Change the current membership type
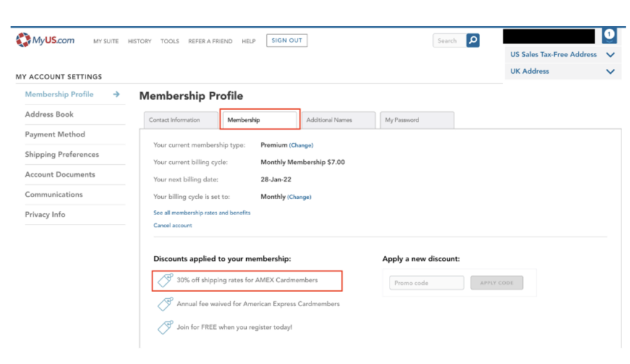Image resolution: width=630 pixels, height=364 pixels. point(301,146)
